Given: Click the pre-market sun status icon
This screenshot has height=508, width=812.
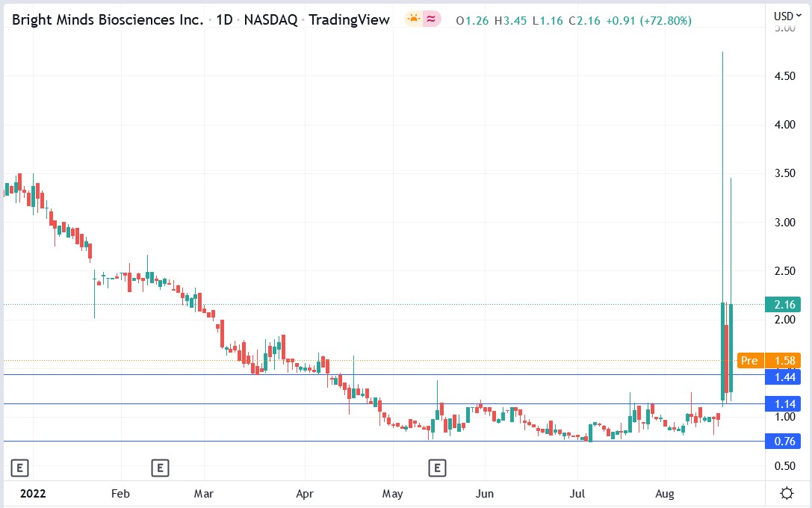Looking at the screenshot, I should [413, 19].
